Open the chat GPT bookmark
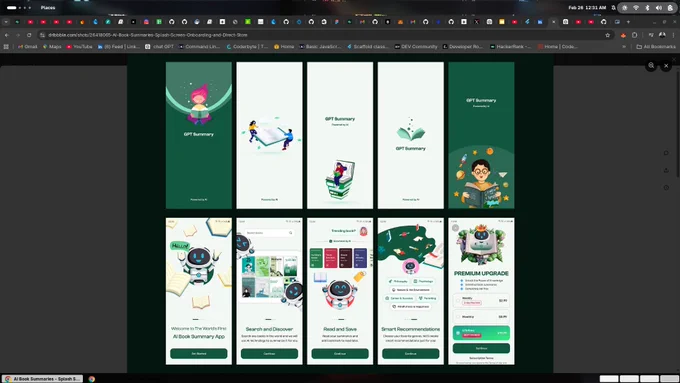Viewport: 680px width, 383px height. 160,46
